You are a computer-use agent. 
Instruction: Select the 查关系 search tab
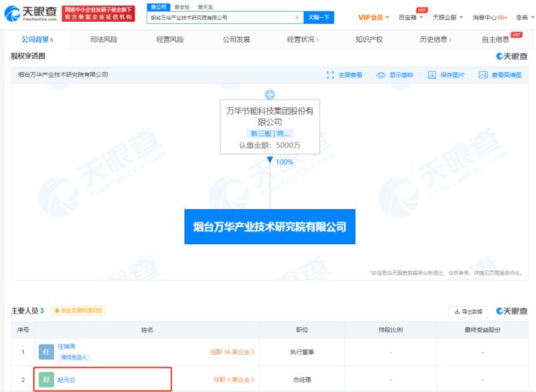click(205, 7)
